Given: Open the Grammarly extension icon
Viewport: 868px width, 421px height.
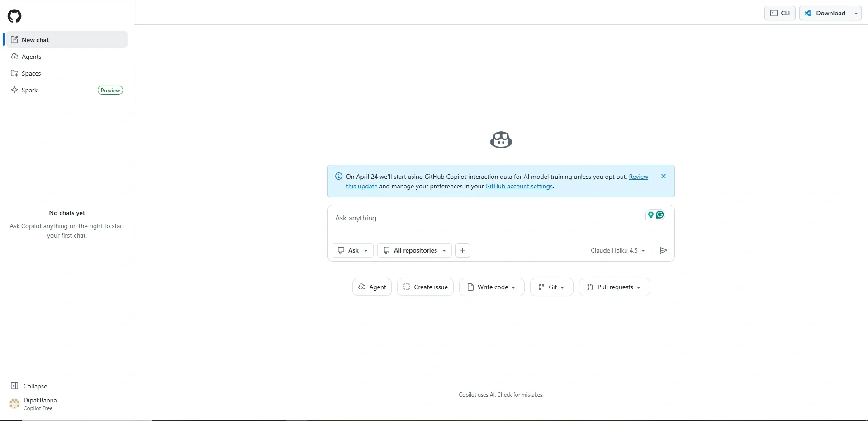Looking at the screenshot, I should click(x=660, y=215).
